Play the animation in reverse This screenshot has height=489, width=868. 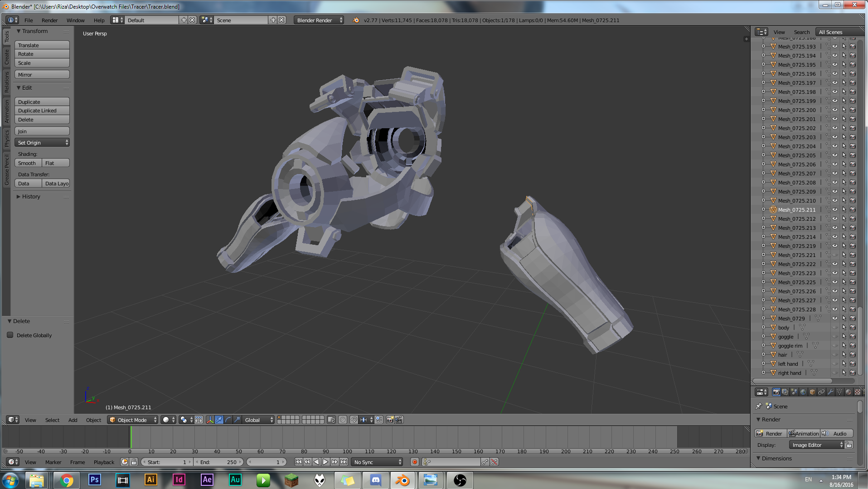tap(316, 462)
